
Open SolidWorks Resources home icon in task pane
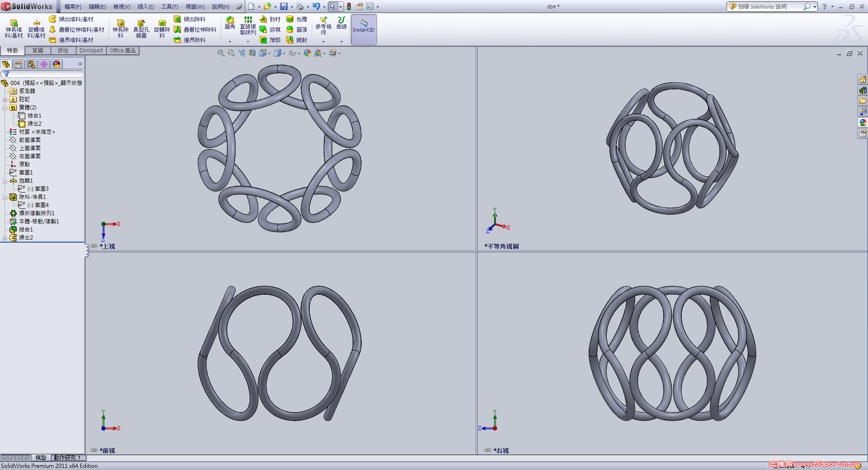(863, 79)
